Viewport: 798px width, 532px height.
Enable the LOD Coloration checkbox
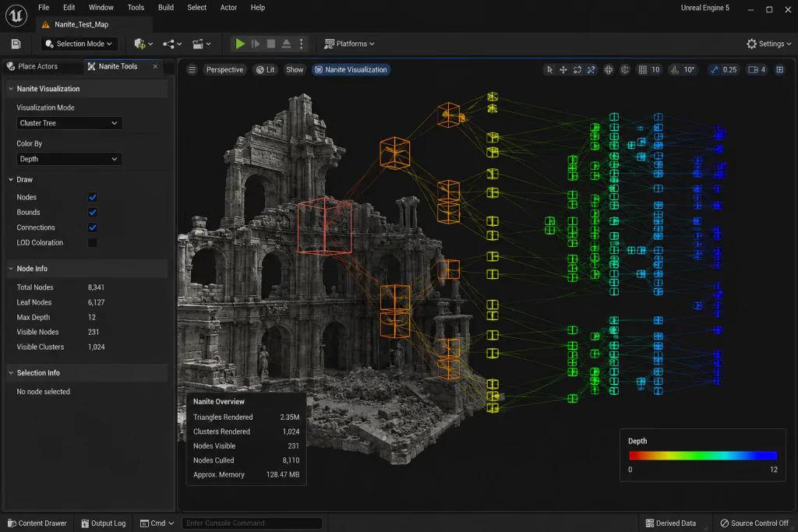[x=93, y=242]
